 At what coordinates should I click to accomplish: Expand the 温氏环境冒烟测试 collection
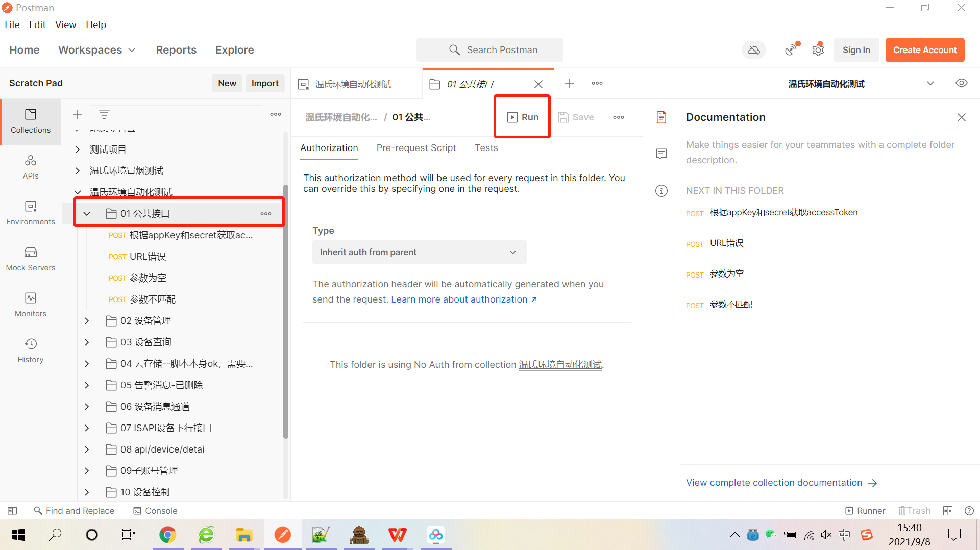(x=78, y=171)
